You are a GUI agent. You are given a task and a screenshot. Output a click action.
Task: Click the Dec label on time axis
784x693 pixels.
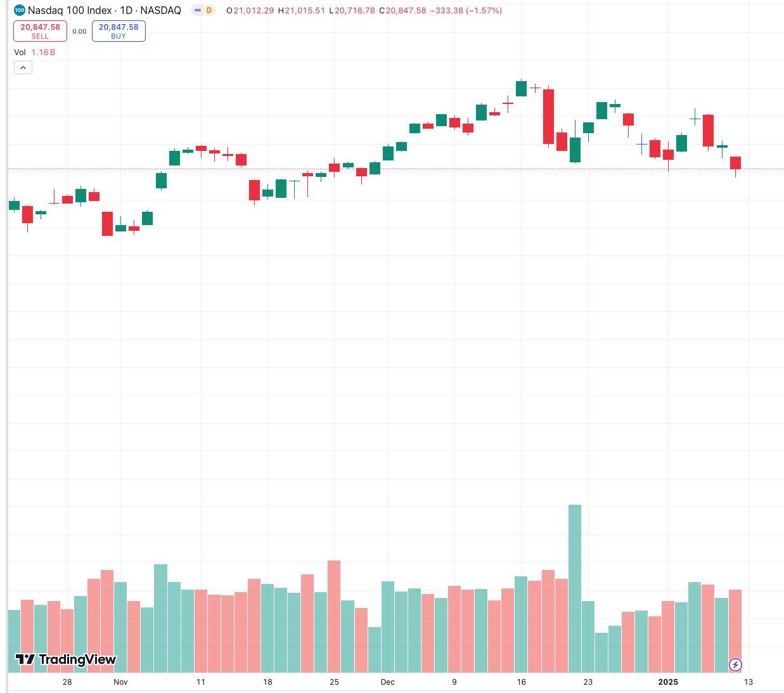387,682
